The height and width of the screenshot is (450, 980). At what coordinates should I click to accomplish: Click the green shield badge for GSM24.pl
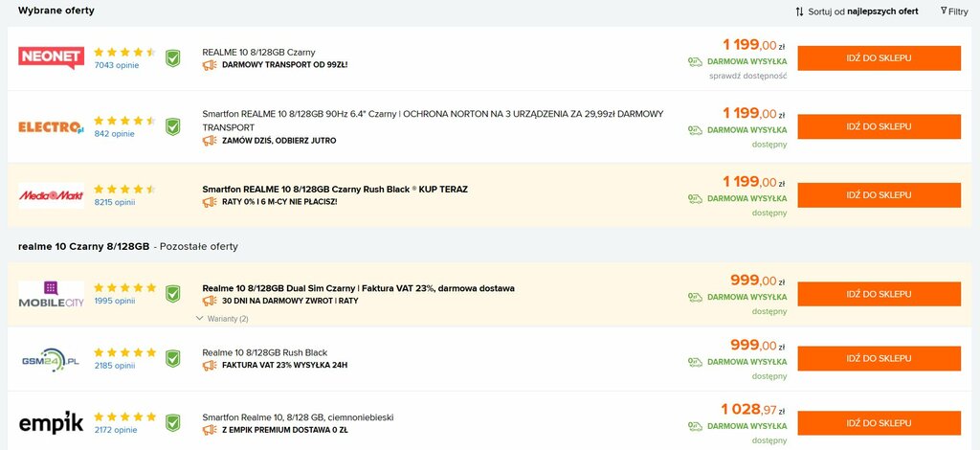point(173,359)
